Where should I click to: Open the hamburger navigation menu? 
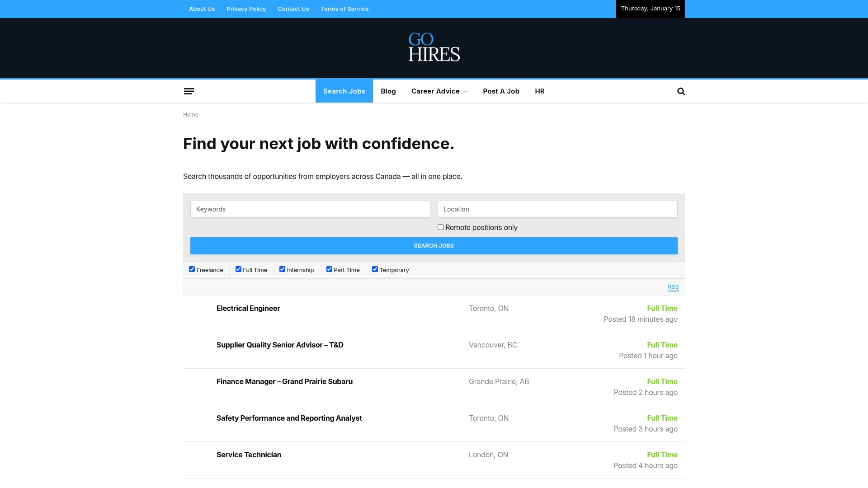(x=189, y=91)
